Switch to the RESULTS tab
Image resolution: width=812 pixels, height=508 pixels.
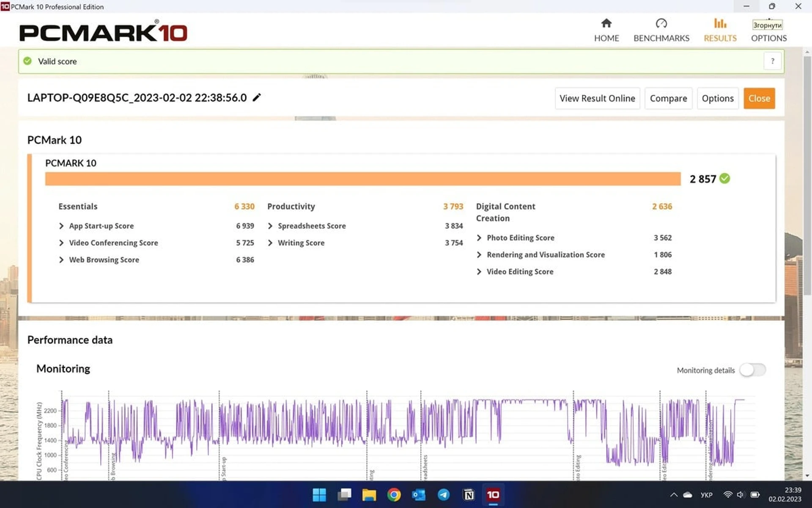coord(720,30)
